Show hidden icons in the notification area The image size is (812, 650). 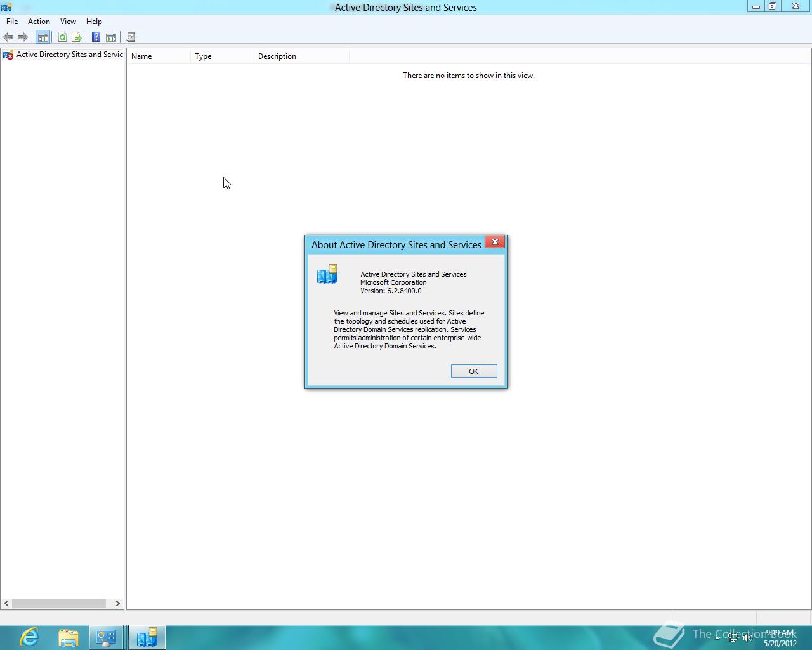pyautogui.click(x=717, y=637)
